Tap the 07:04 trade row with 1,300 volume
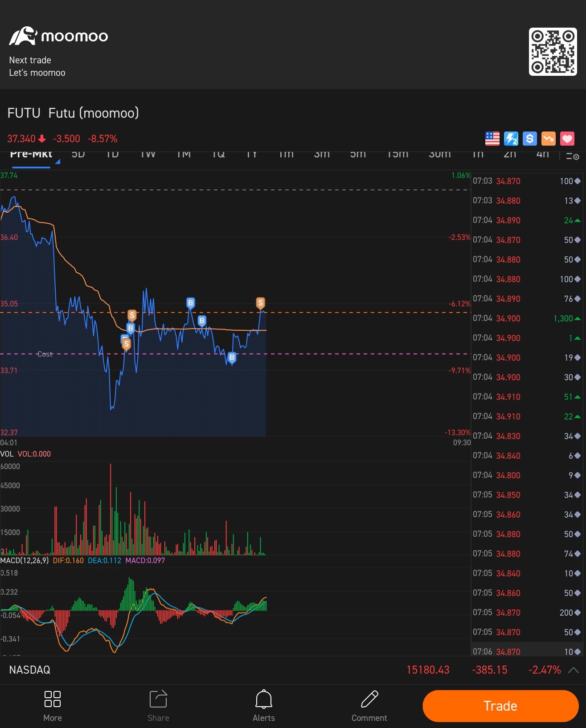This screenshot has width=586, height=728. coord(527,318)
